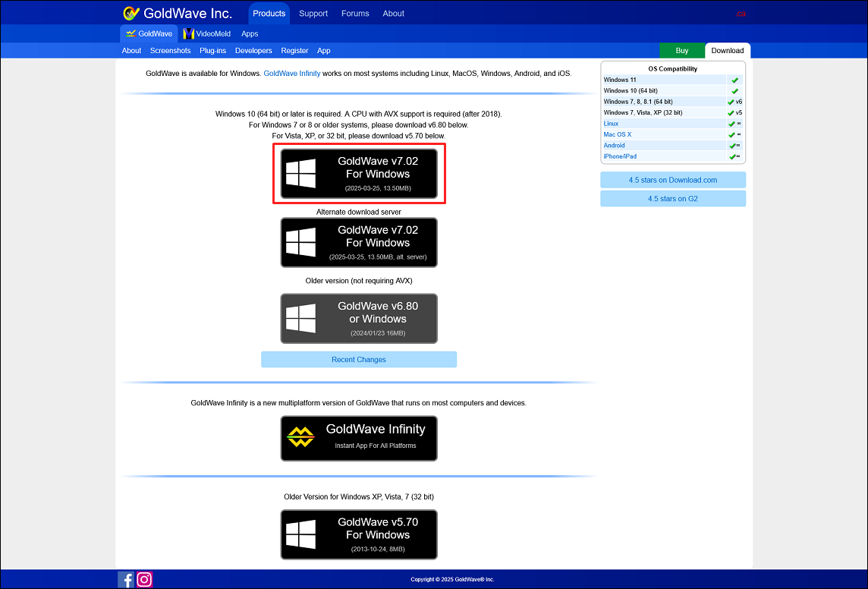Click the green Buy button

(682, 50)
